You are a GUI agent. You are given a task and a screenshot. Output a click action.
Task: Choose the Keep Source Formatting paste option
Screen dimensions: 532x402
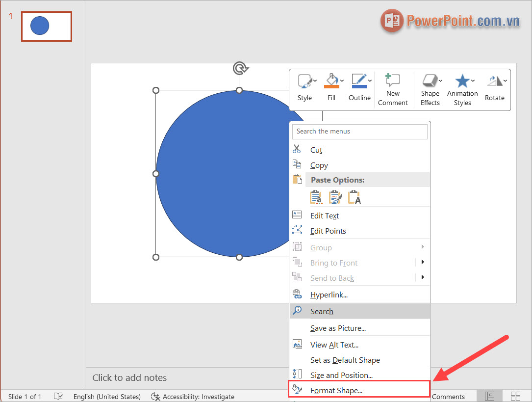316,196
